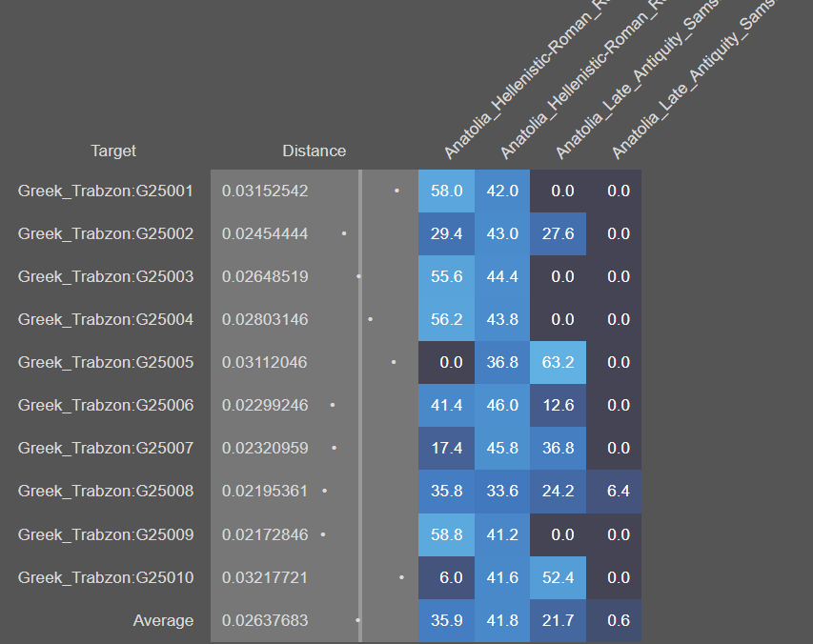Click the 6.0 cell for G25010

point(446,577)
